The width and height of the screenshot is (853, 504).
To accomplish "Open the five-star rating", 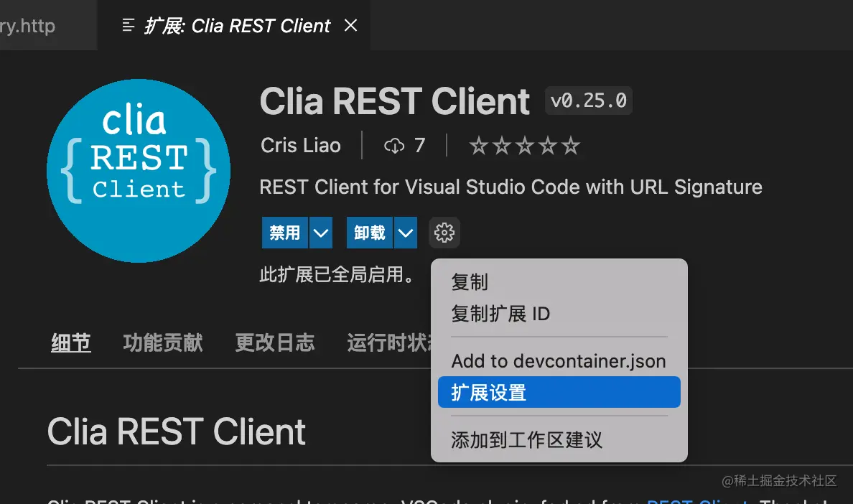I will 524,146.
